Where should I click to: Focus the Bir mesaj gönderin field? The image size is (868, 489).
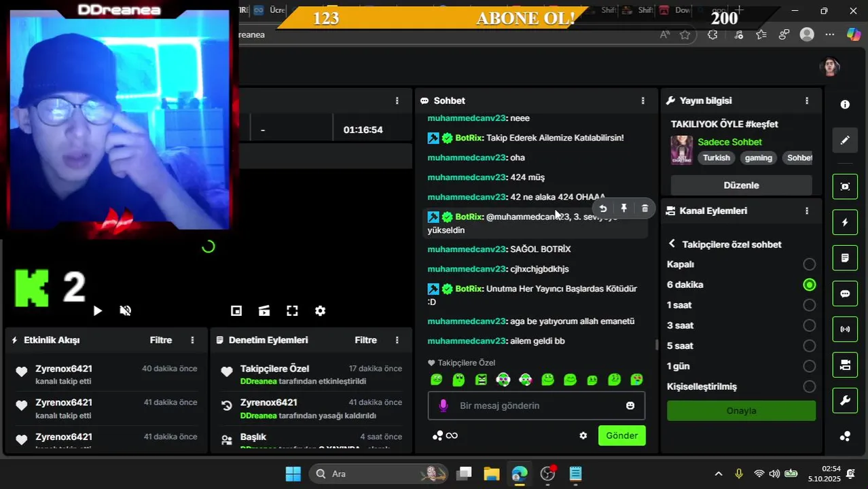536,405
